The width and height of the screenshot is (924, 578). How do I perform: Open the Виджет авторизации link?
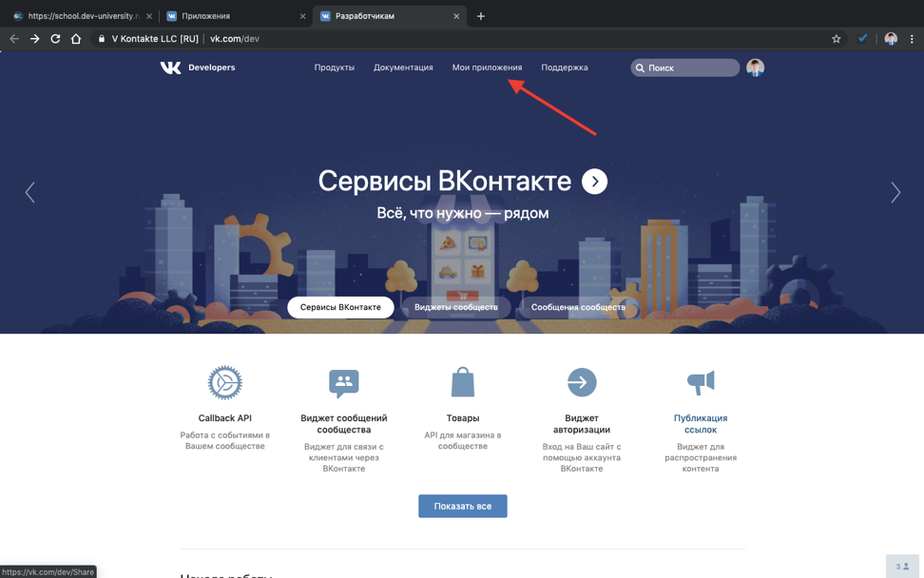[582, 424]
